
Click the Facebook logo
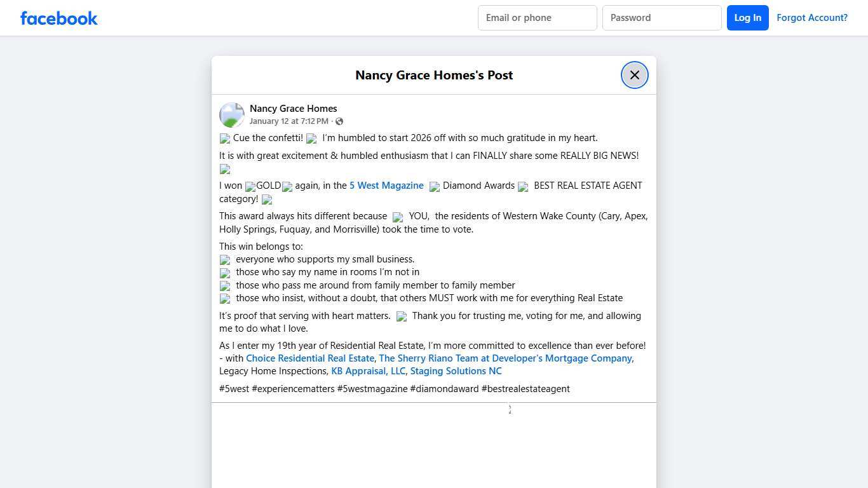[59, 18]
